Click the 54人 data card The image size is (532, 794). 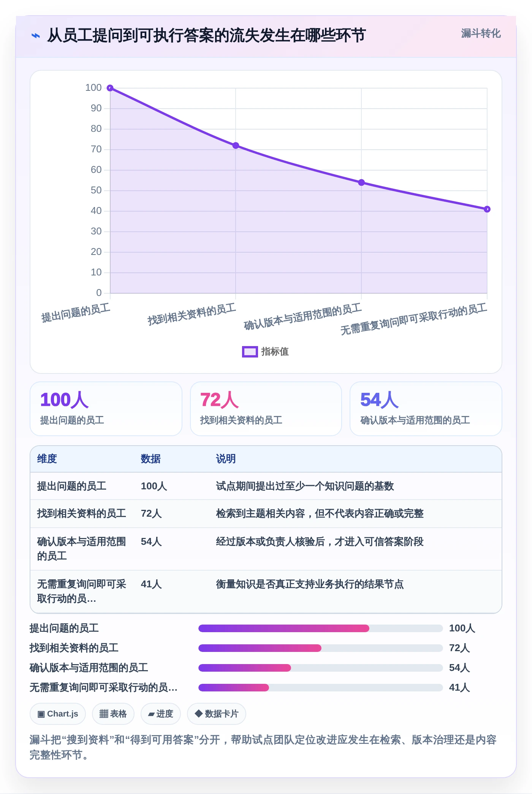[426, 409]
